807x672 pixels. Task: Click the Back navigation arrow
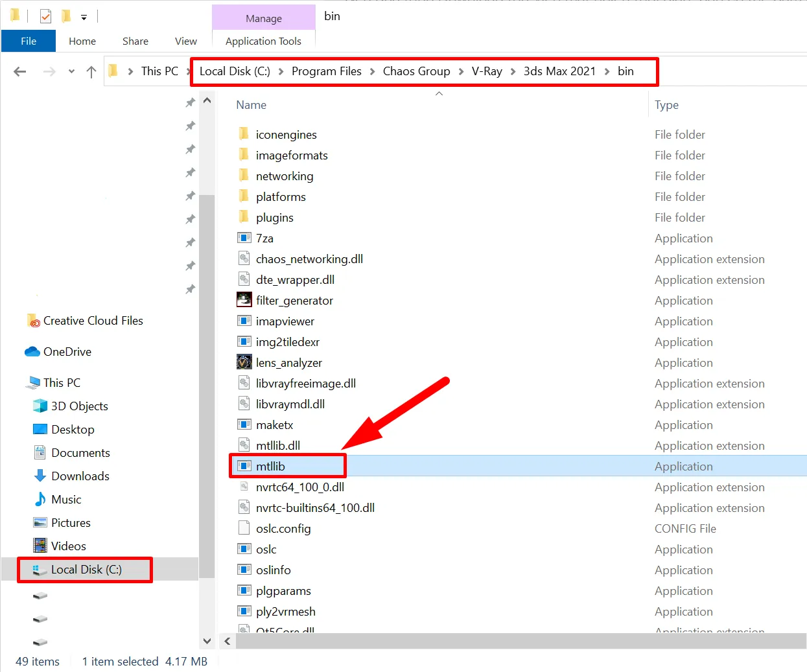point(20,71)
